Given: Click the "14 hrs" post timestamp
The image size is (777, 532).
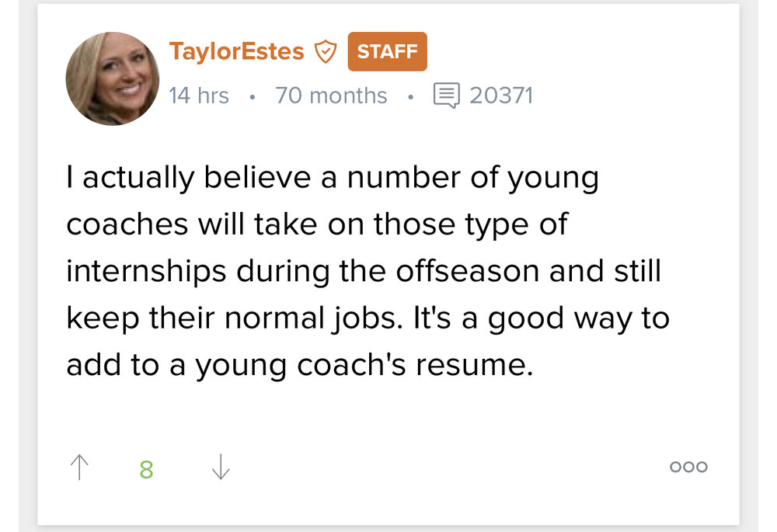Looking at the screenshot, I should 199,96.
